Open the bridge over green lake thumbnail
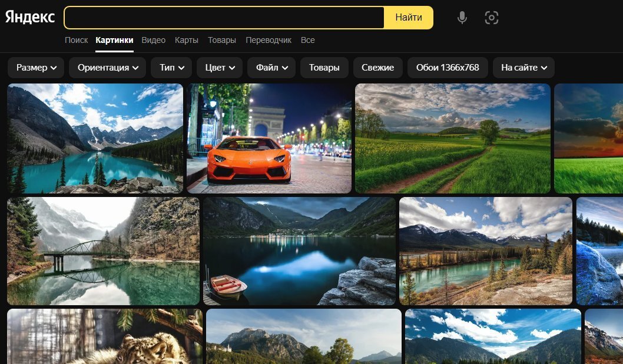Viewport: 623px width, 364px height. (103, 251)
